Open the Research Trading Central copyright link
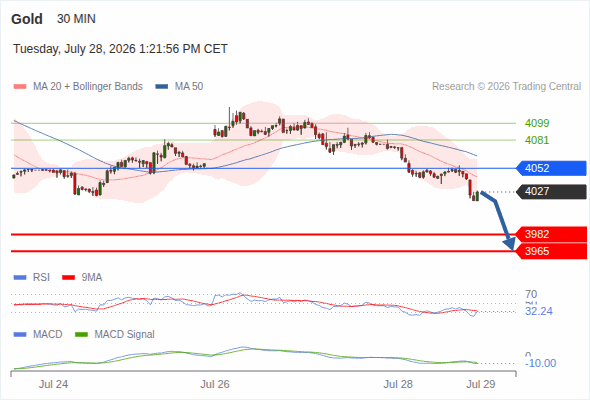 (506, 87)
